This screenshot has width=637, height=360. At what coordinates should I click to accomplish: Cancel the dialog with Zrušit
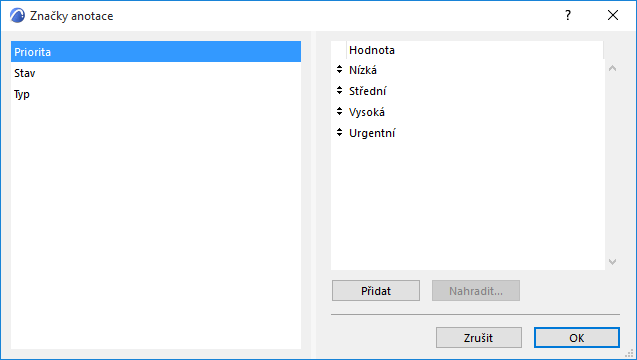tap(479, 338)
